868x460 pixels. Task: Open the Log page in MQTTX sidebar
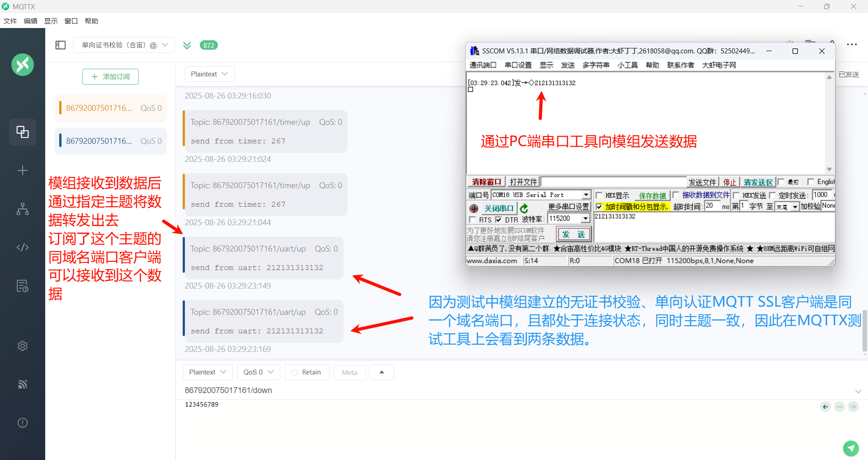tap(23, 286)
